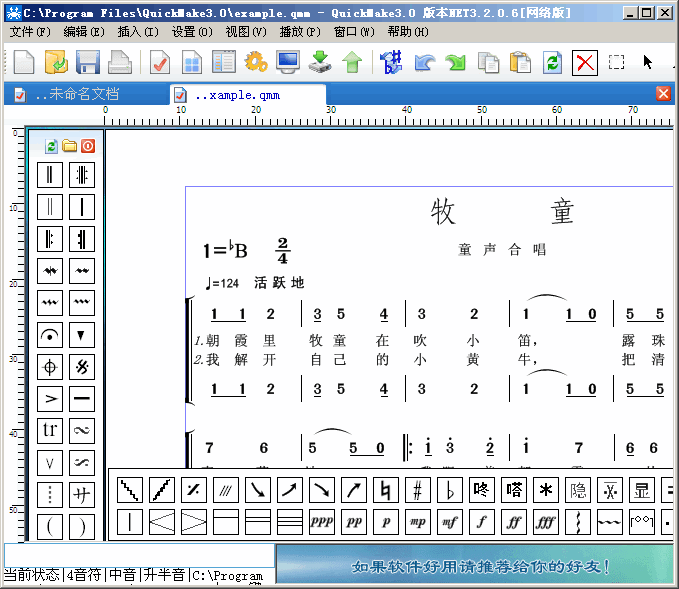Close the document with the tab bar's red X

(663, 93)
